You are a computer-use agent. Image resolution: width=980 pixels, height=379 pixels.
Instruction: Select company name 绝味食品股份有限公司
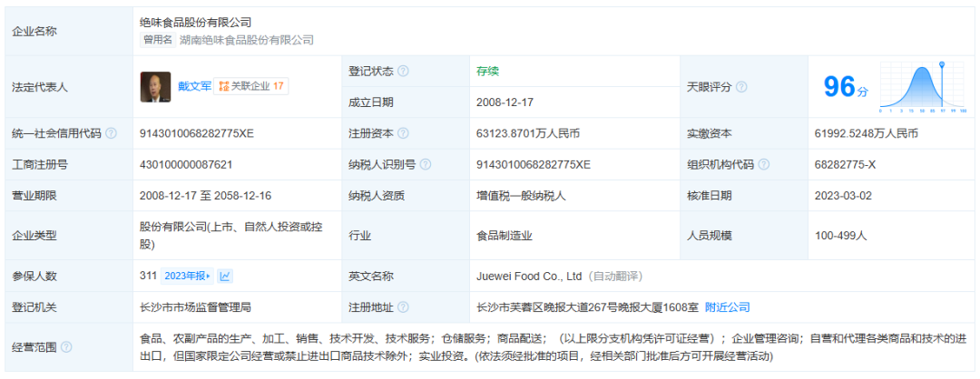coord(196,23)
